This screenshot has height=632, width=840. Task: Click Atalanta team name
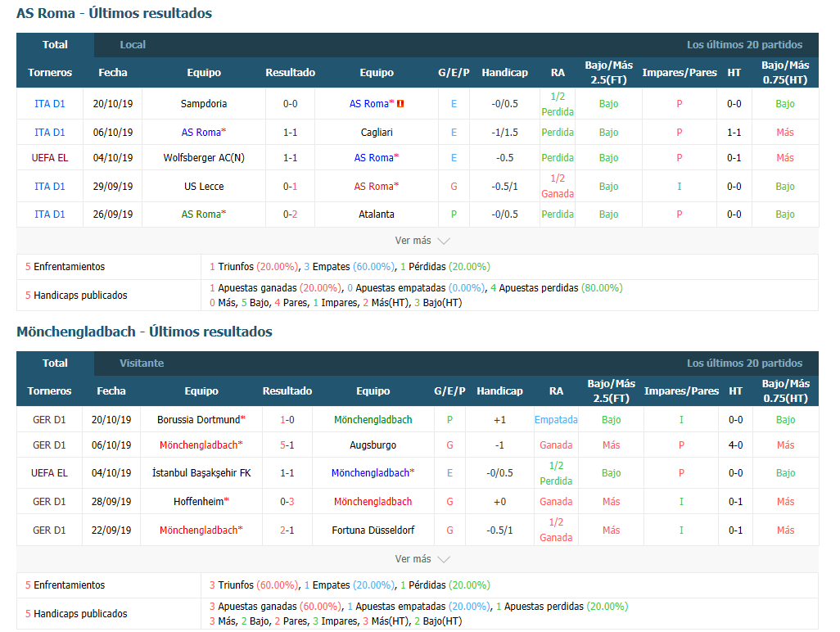tap(377, 214)
